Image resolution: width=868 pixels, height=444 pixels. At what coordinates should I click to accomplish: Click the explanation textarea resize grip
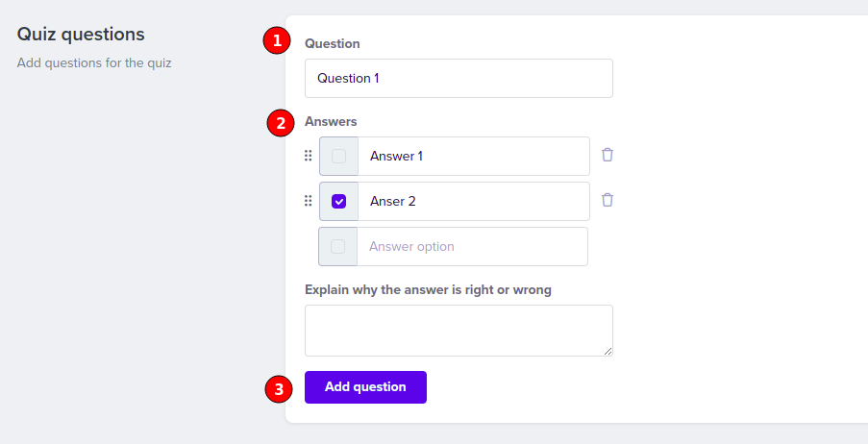(x=608, y=351)
